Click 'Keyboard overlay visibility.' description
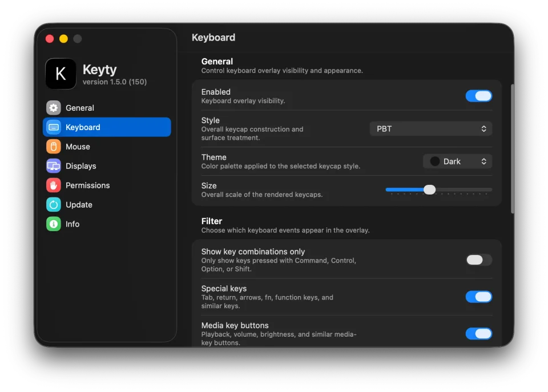Image resolution: width=548 pixels, height=392 pixels. [243, 101]
